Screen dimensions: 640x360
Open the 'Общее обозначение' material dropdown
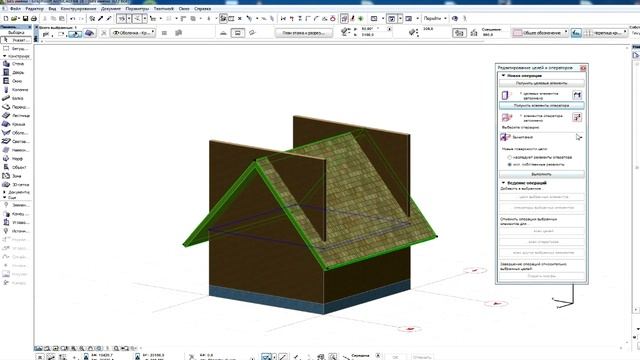point(540,33)
